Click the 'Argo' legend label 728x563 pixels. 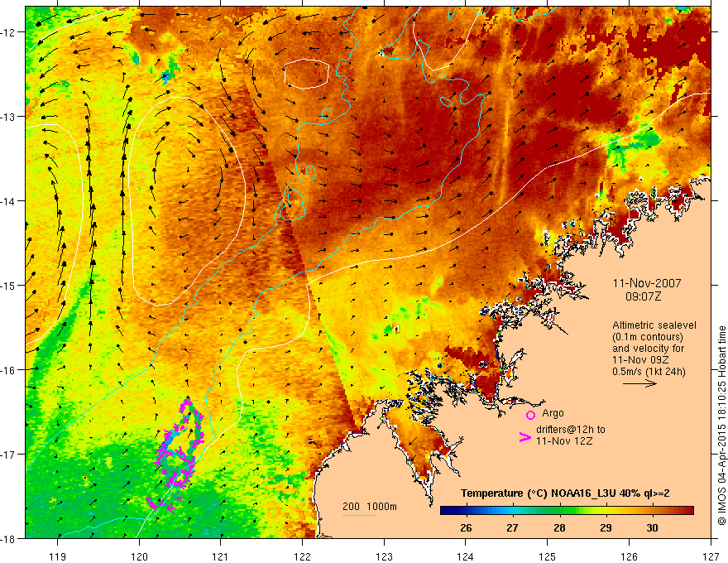click(553, 413)
